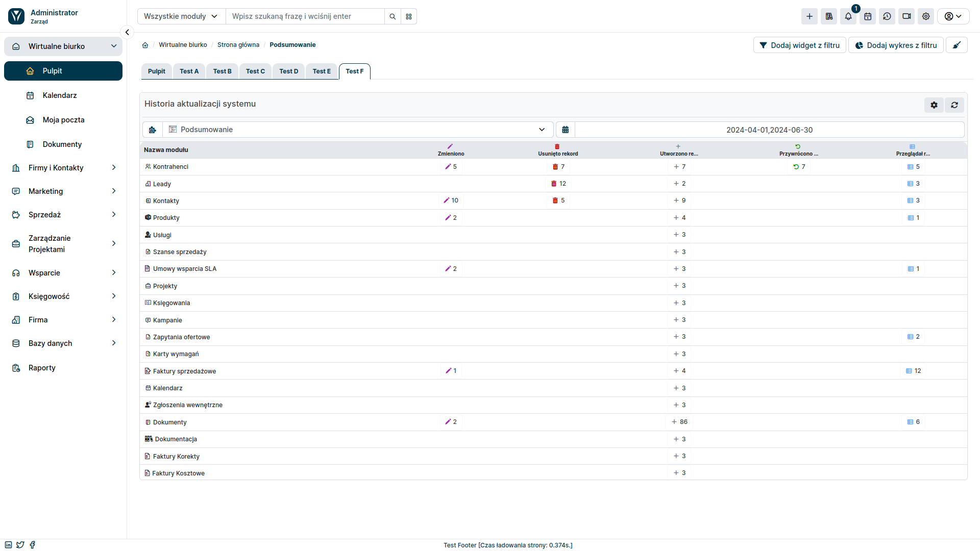The width and height of the screenshot is (980, 551).
Task: Switch to the Test A tab
Action: pos(189,71)
